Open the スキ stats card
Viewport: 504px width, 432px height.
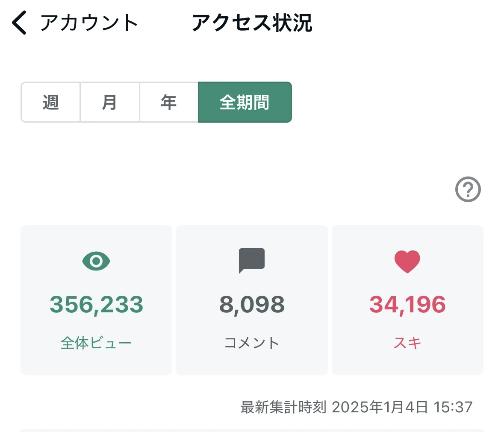407,300
